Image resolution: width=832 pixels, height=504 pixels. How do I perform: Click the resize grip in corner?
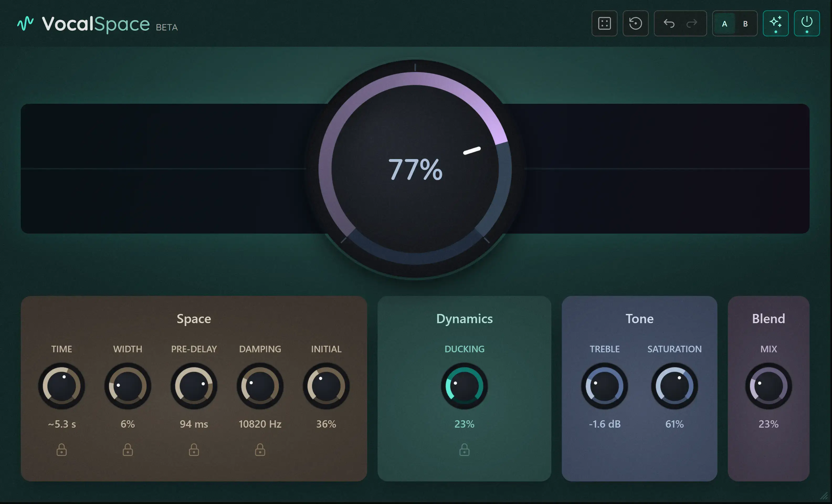tap(824, 496)
